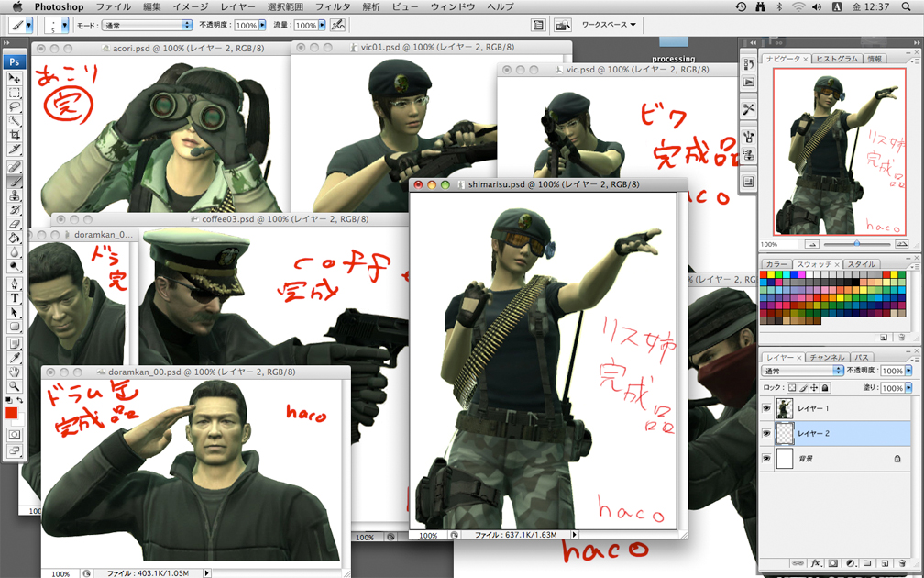Click the Navigator zoom in button
Image resolution: width=924 pixels, height=578 pixels.
pos(902,244)
